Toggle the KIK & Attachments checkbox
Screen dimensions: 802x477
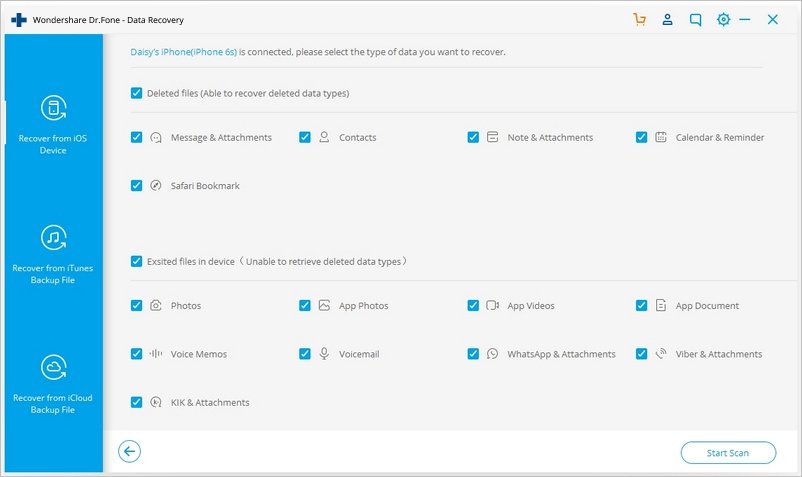point(136,402)
